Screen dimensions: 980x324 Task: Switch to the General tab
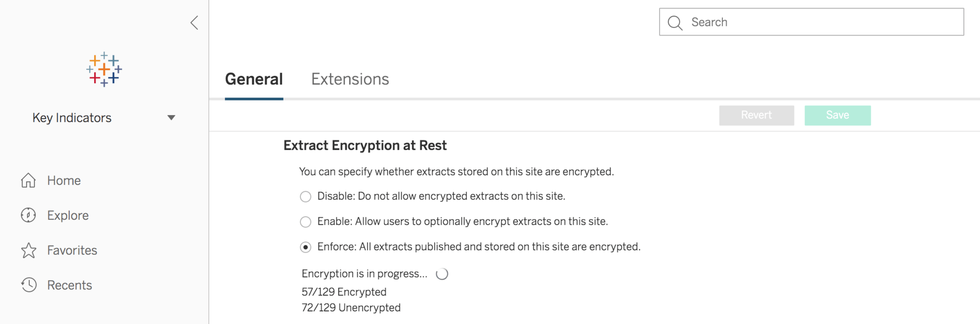point(254,79)
